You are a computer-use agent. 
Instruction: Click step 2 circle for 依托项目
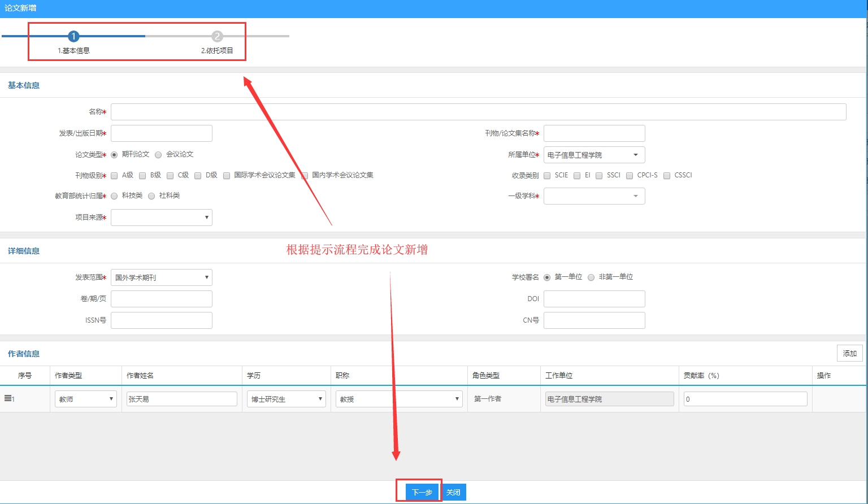[217, 37]
